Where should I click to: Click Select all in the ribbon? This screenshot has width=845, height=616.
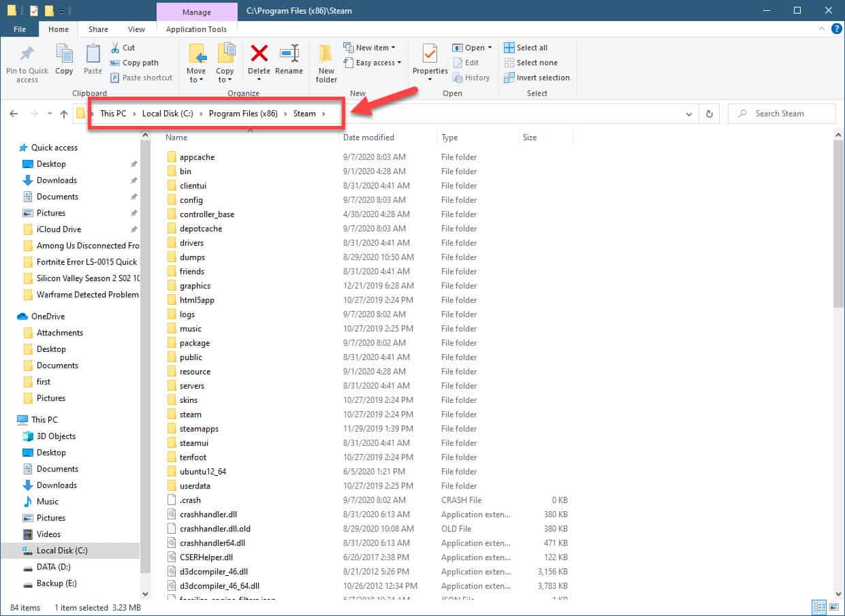(x=526, y=48)
